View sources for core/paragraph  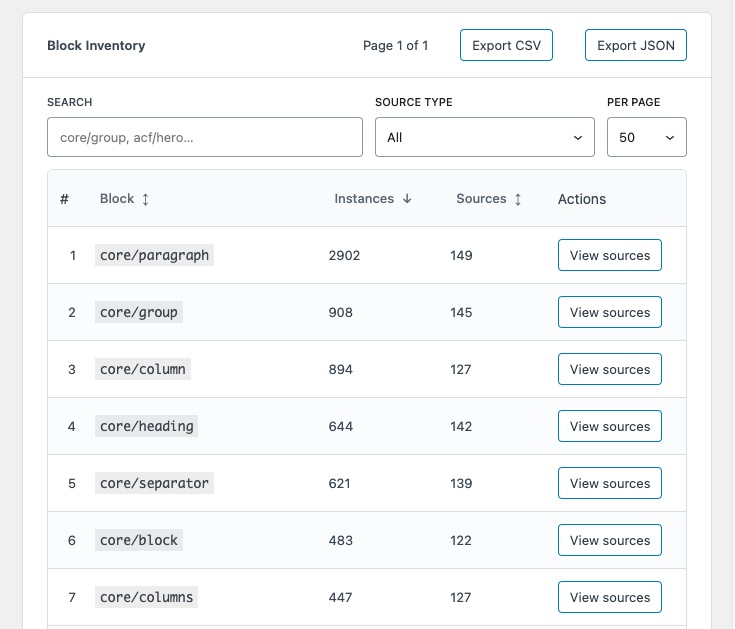[x=609, y=255]
